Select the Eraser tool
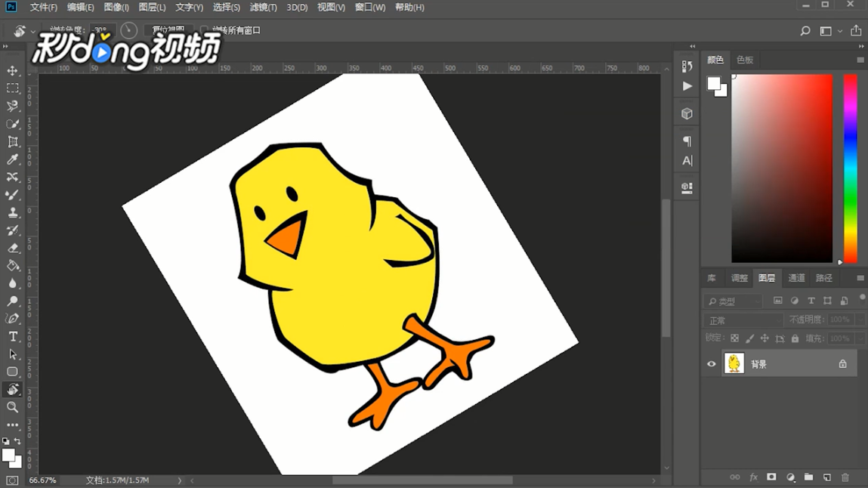 [x=13, y=248]
